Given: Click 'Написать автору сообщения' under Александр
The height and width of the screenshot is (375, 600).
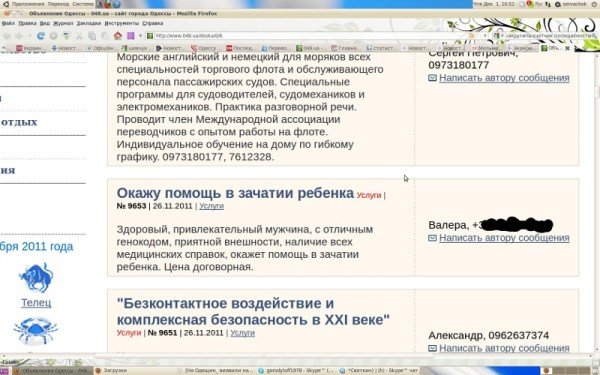Looking at the screenshot, I should [x=504, y=348].
